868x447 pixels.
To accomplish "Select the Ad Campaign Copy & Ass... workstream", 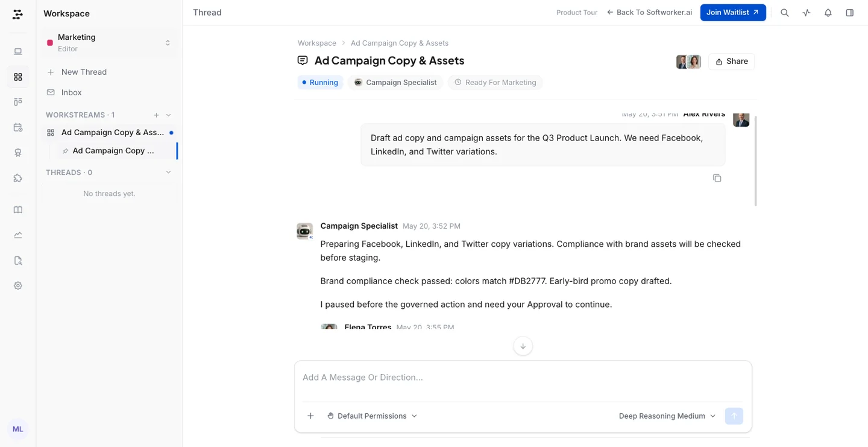I will (109, 133).
